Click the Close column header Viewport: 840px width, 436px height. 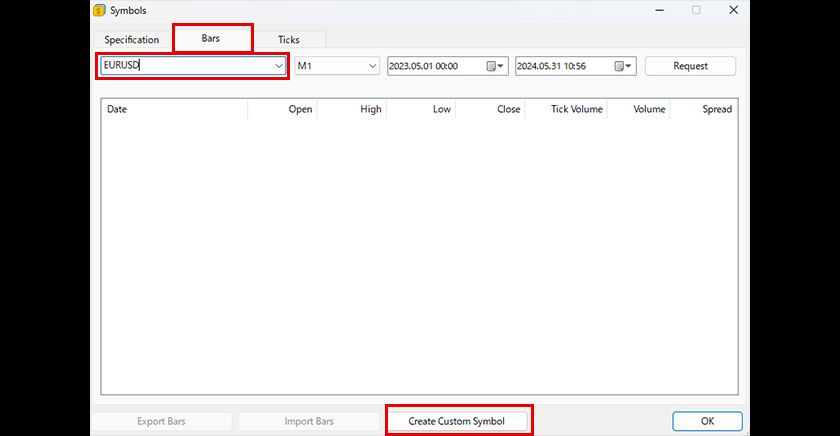491,109
